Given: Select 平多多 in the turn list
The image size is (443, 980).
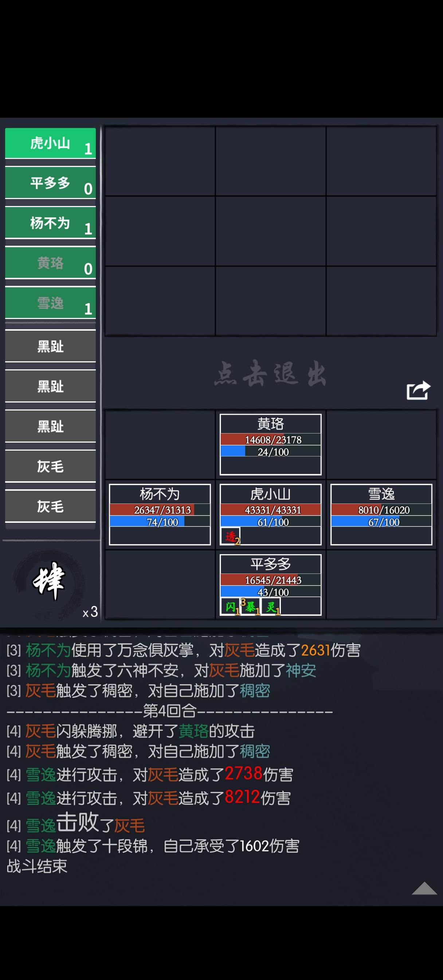Looking at the screenshot, I should [51, 183].
